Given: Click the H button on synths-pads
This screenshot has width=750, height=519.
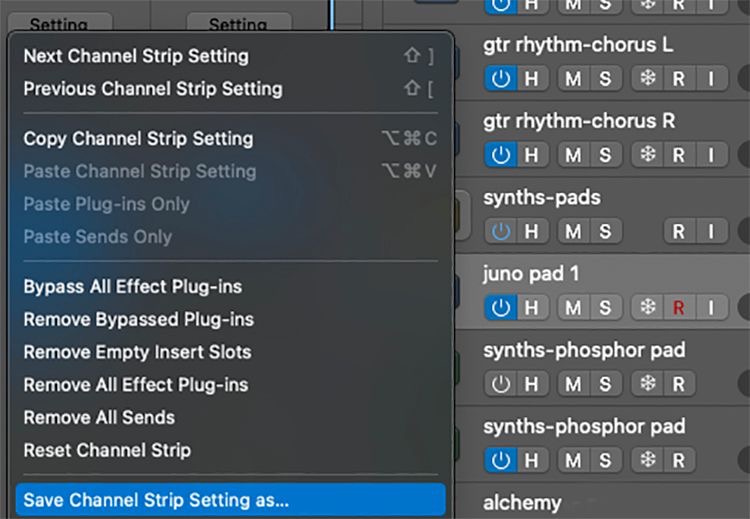Looking at the screenshot, I should (x=532, y=231).
